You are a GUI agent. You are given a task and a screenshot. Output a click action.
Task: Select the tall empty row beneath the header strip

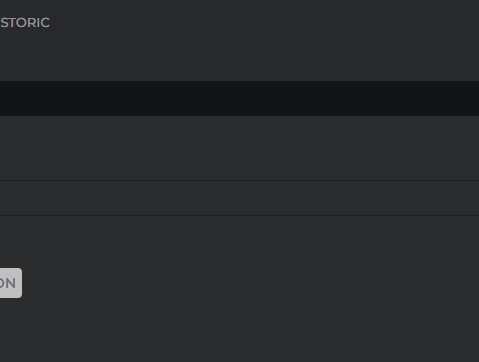coord(239,148)
